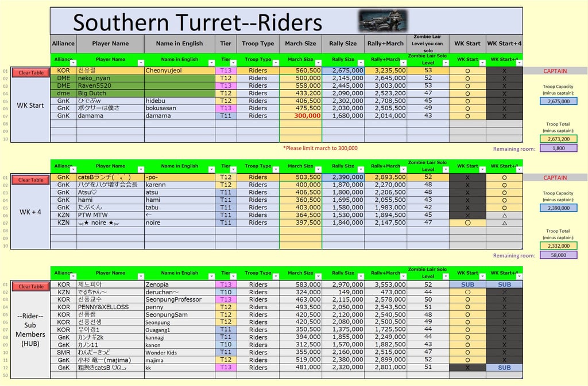Click the Remaining room value '1,800'
This screenshot has width=588, height=386.
click(x=558, y=148)
